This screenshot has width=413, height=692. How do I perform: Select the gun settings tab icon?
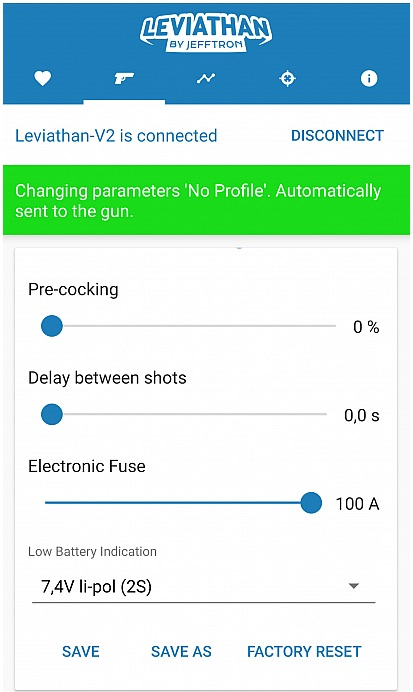tap(124, 79)
